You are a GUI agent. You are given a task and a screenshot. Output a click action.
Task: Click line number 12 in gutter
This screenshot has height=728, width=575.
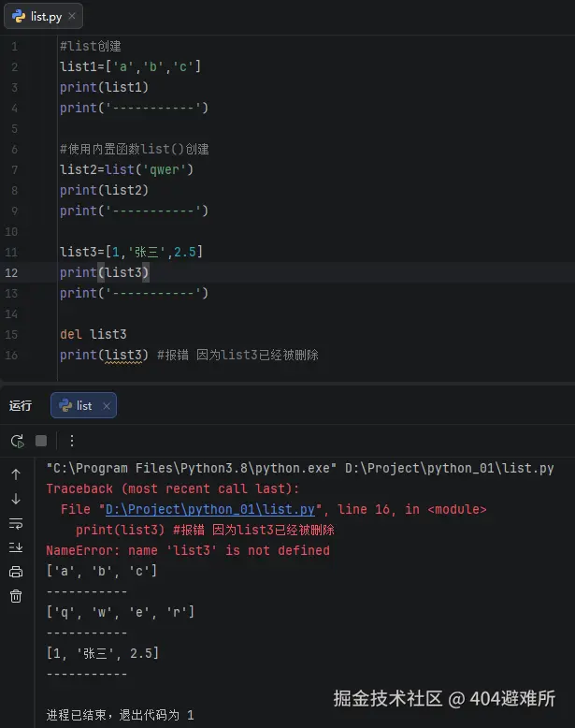pos(11,272)
